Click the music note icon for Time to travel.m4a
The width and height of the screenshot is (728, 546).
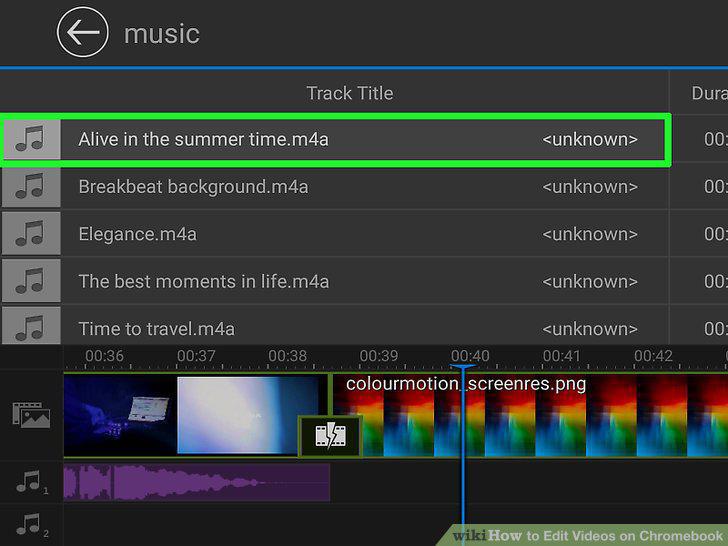tap(31, 325)
